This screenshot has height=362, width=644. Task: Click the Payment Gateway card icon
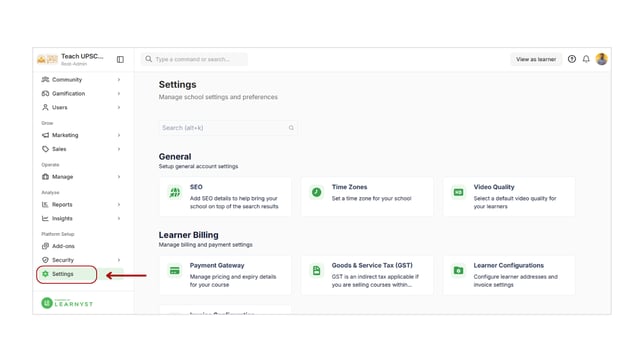coord(175,270)
